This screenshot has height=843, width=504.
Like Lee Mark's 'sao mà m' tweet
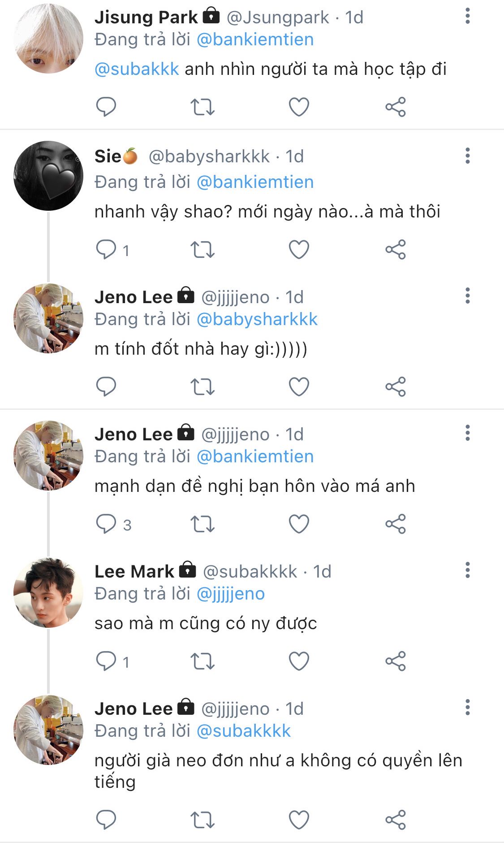[x=299, y=661]
